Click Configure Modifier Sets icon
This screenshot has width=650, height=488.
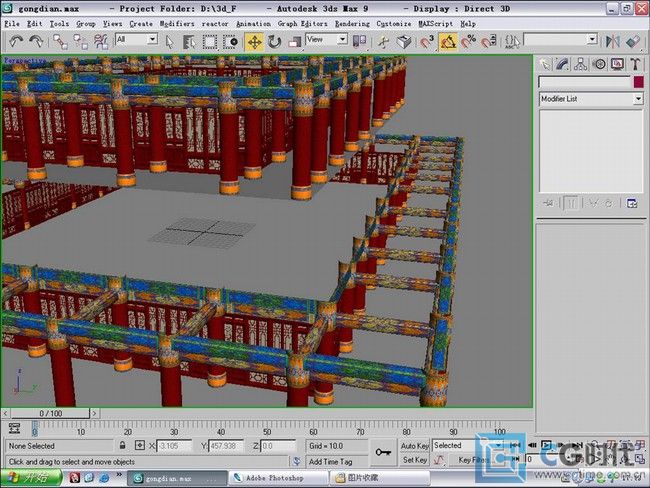point(632,203)
